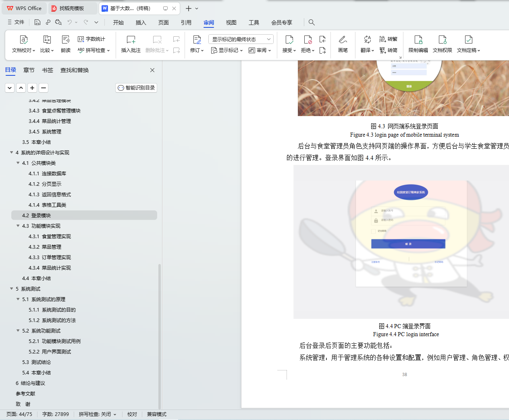
Task: Start 朗读 read aloud
Action: [x=66, y=44]
